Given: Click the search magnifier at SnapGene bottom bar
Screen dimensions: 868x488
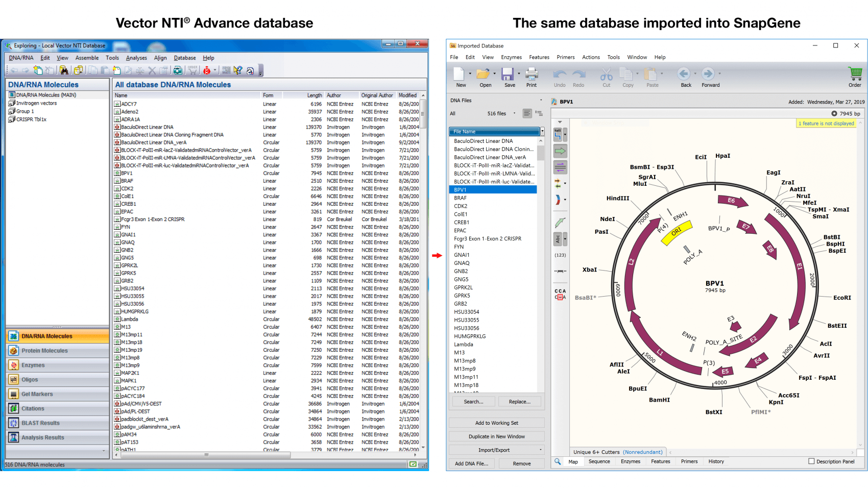Looking at the screenshot, I should 558,461.
